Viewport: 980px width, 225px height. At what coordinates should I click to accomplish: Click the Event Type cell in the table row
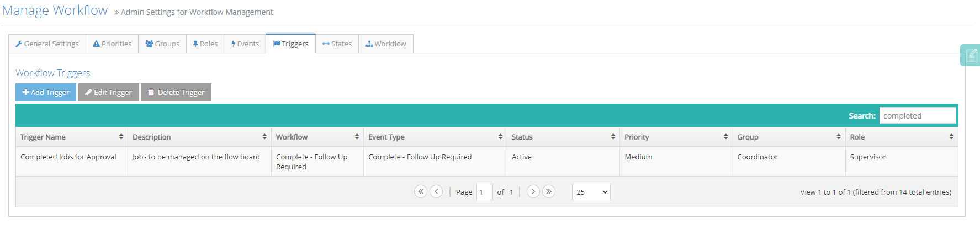pos(435,162)
